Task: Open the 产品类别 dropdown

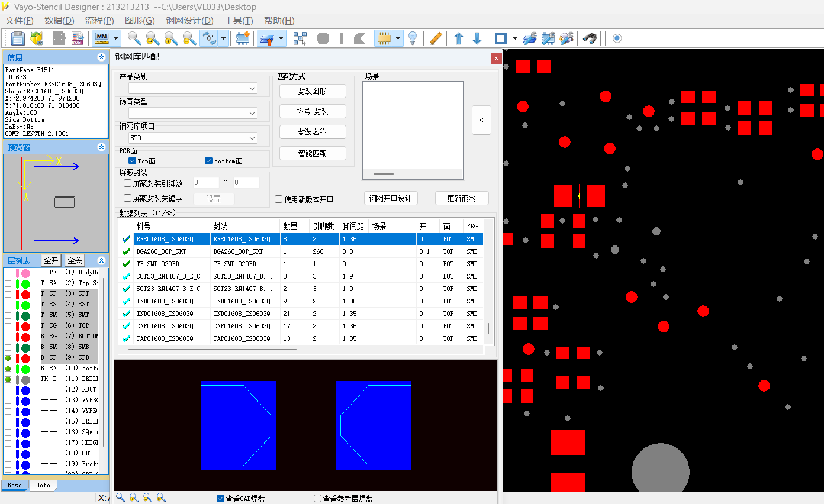Action: (252, 89)
